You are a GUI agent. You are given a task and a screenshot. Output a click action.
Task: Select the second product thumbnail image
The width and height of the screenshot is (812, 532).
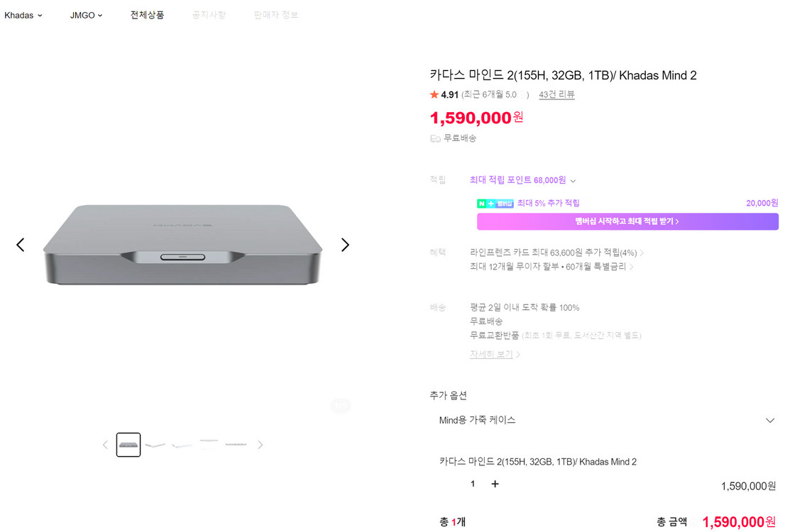(x=155, y=445)
